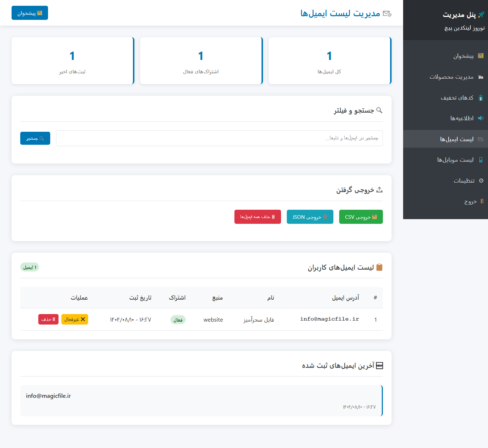Open کدهای تخفیف via the gift icon
Screen dimensions: 488x448
point(481,97)
